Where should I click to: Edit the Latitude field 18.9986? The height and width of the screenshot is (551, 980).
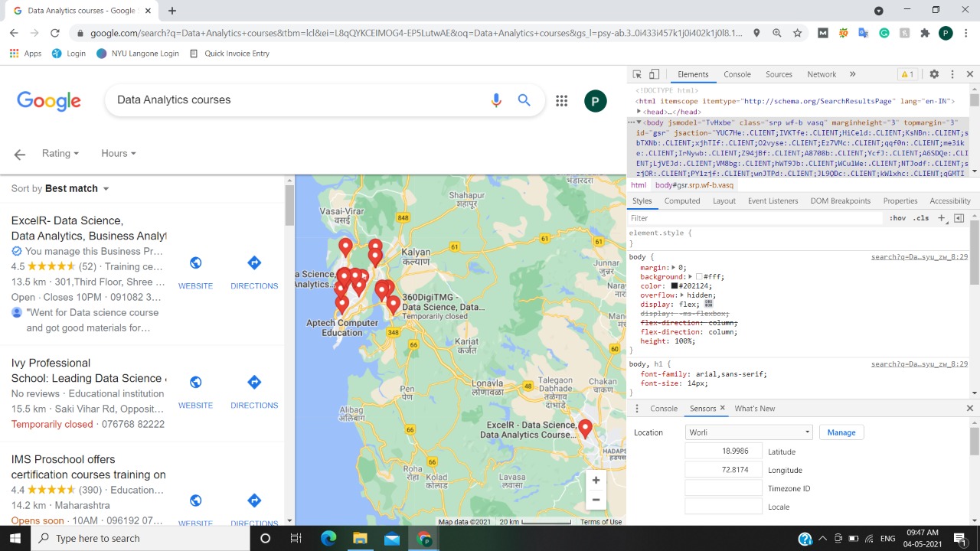[724, 451]
